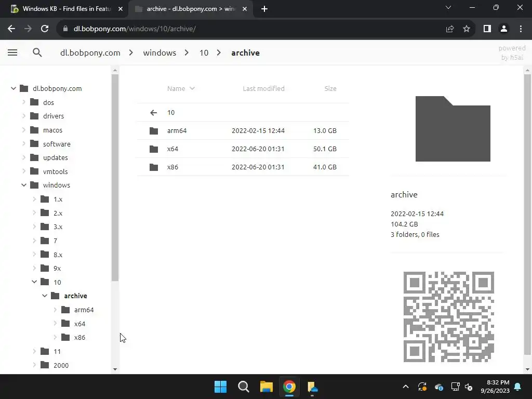Close the archive tab
Viewport: 532px width, 399px height.
click(x=245, y=9)
